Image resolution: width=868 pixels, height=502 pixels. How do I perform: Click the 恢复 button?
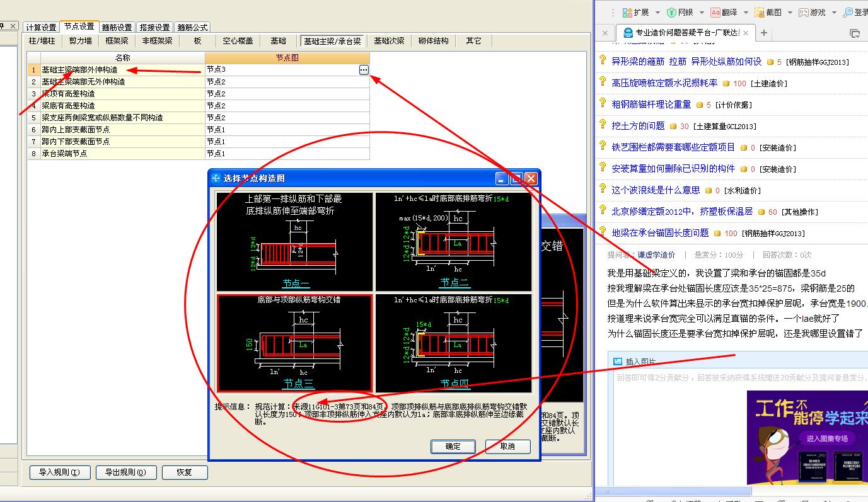coord(185,472)
